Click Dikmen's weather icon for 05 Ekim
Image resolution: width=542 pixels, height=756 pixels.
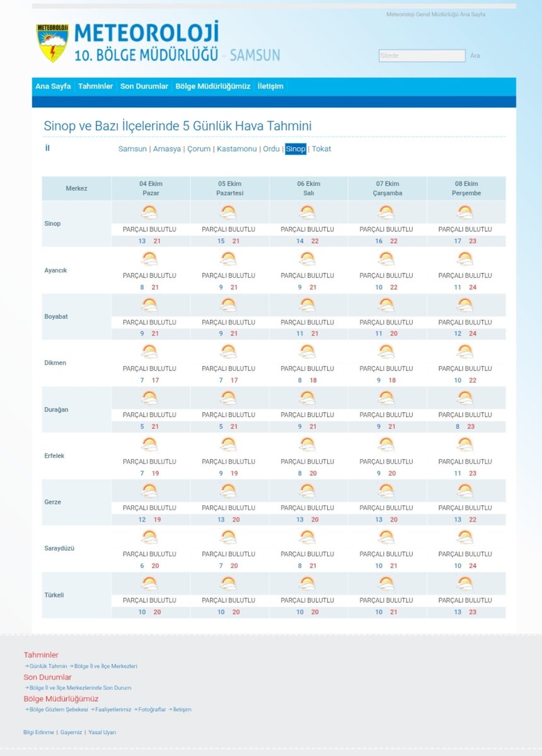pyautogui.click(x=228, y=352)
